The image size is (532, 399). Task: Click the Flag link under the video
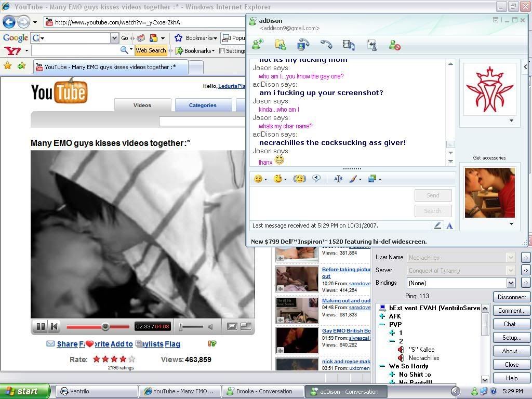(x=172, y=344)
